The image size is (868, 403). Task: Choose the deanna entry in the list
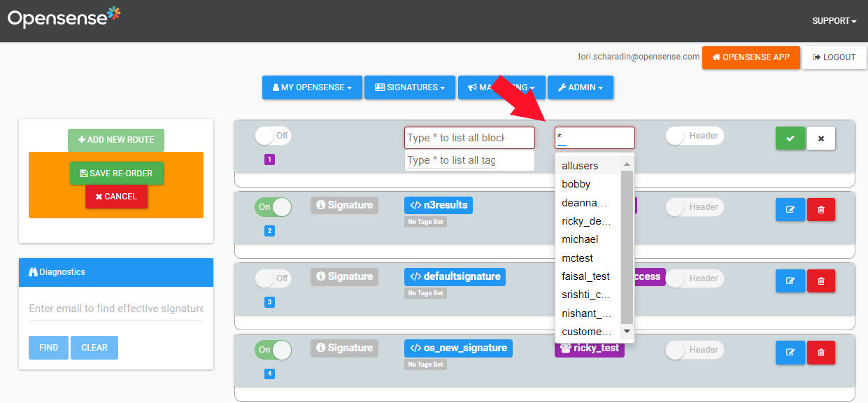click(588, 203)
